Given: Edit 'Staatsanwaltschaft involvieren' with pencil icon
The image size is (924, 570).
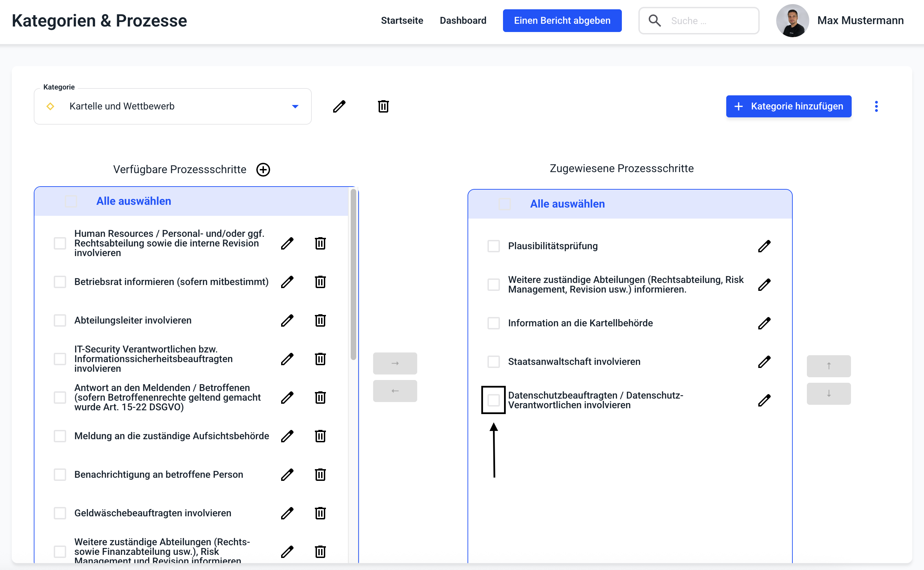Looking at the screenshot, I should pyautogui.click(x=764, y=361).
